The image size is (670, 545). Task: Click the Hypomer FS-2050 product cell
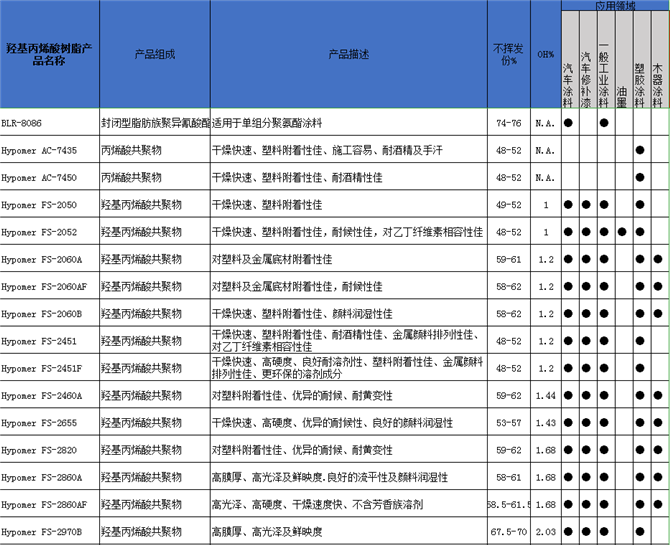[50, 205]
